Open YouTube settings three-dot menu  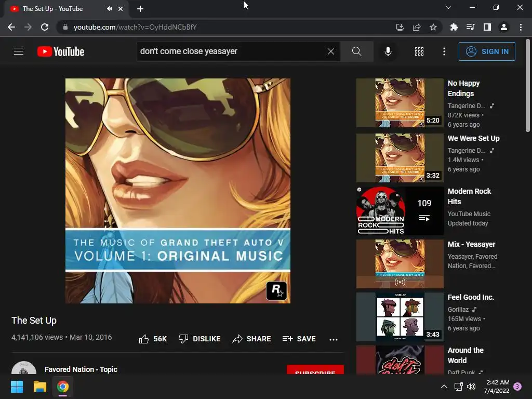click(x=444, y=51)
